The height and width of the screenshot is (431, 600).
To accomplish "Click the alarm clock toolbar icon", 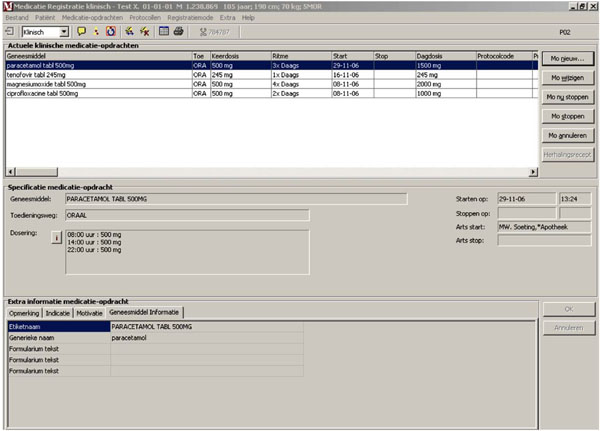I will tap(110, 32).
